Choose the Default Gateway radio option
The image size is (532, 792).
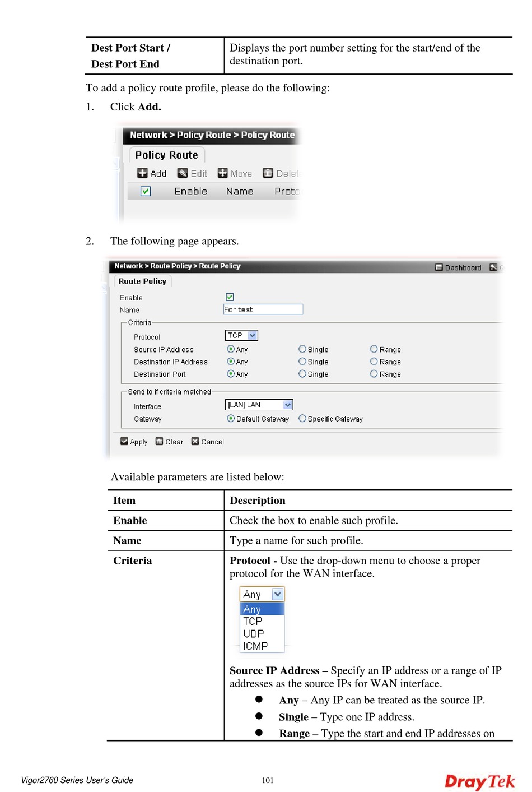pos(231,419)
